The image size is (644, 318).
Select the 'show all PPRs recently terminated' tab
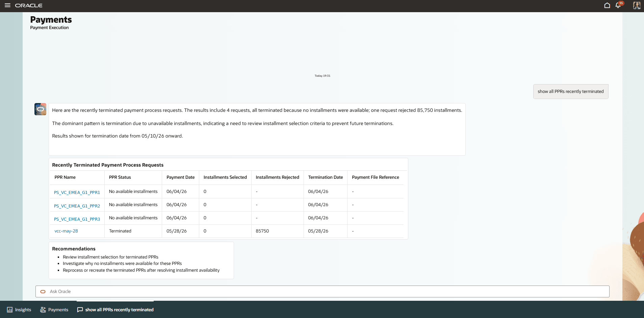(115, 310)
